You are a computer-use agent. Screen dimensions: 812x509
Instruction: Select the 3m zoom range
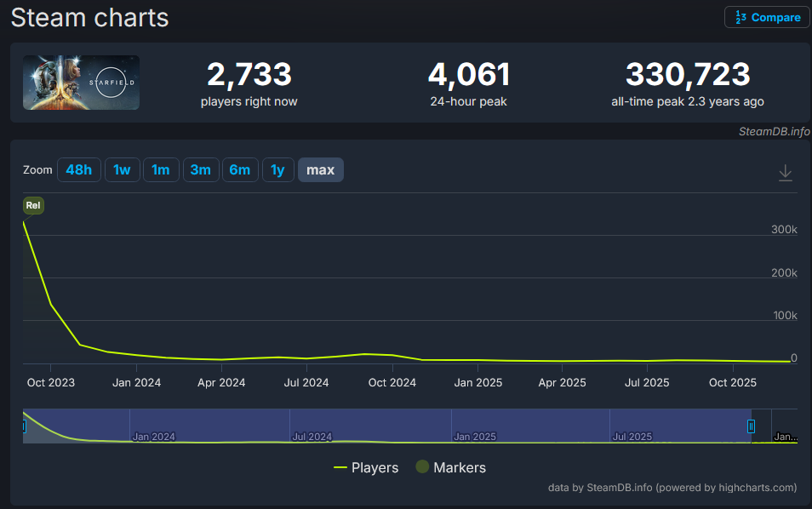(200, 170)
